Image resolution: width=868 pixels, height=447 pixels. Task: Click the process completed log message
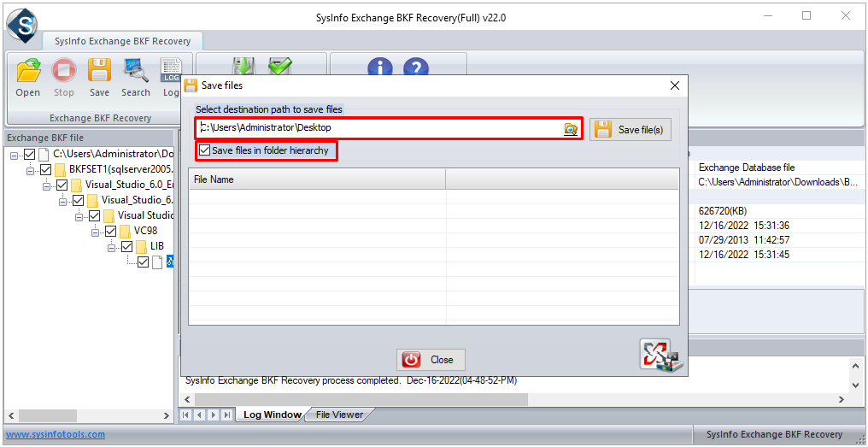(x=351, y=380)
